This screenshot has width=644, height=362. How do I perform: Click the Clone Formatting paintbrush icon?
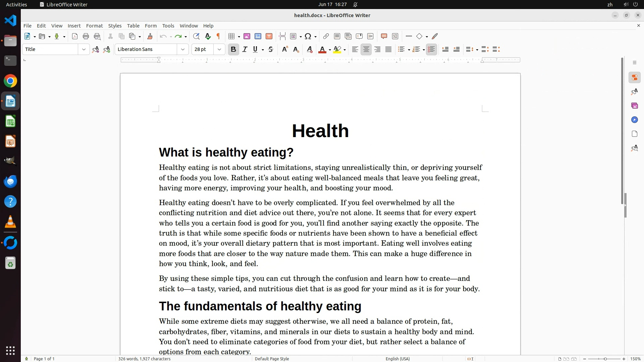point(150,37)
